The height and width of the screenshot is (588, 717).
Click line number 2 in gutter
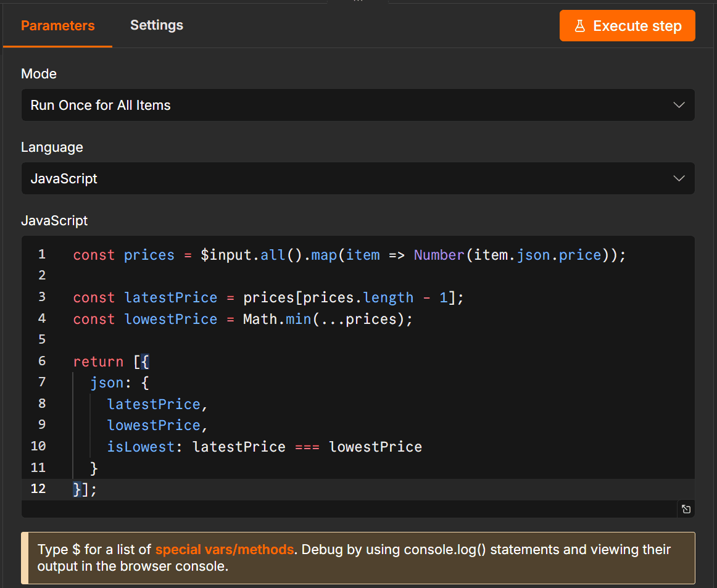(x=42, y=275)
